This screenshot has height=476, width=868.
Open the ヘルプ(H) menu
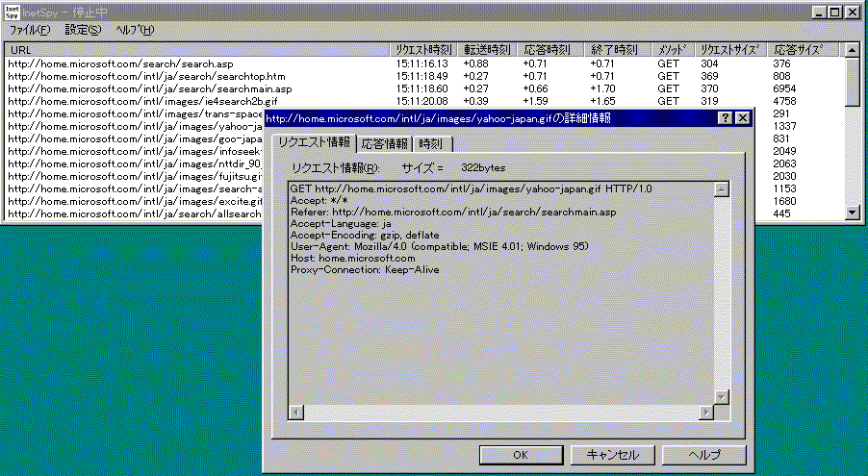[x=135, y=30]
